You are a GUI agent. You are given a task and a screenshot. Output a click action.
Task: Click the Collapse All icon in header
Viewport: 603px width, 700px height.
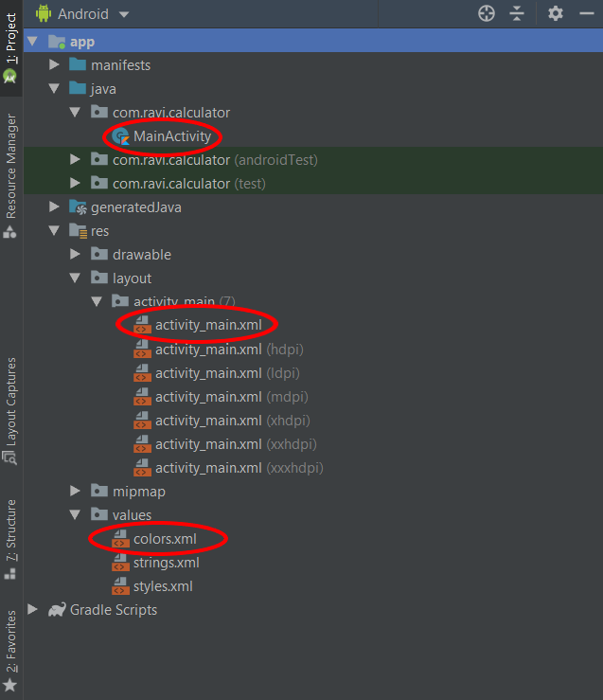tap(517, 13)
